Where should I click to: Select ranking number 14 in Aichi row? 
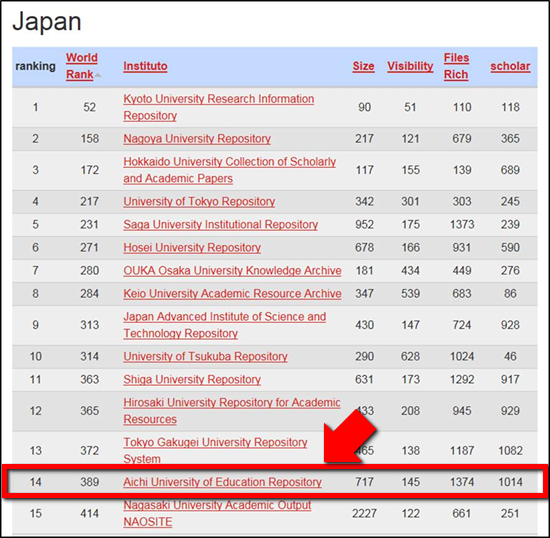(35, 482)
